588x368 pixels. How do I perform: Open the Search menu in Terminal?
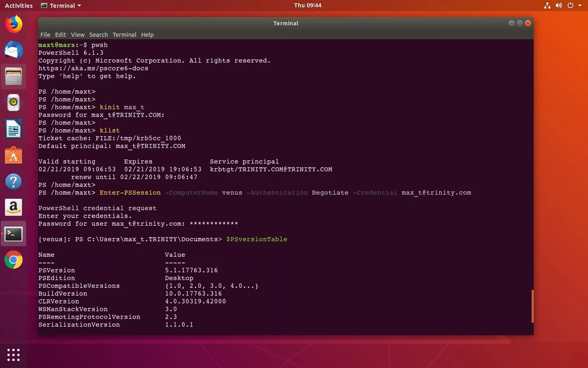[x=98, y=35]
